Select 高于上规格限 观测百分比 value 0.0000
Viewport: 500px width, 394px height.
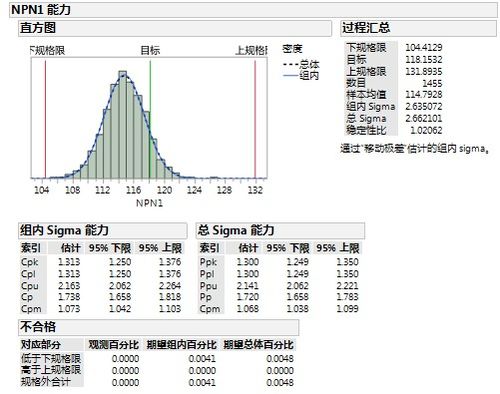(x=125, y=371)
